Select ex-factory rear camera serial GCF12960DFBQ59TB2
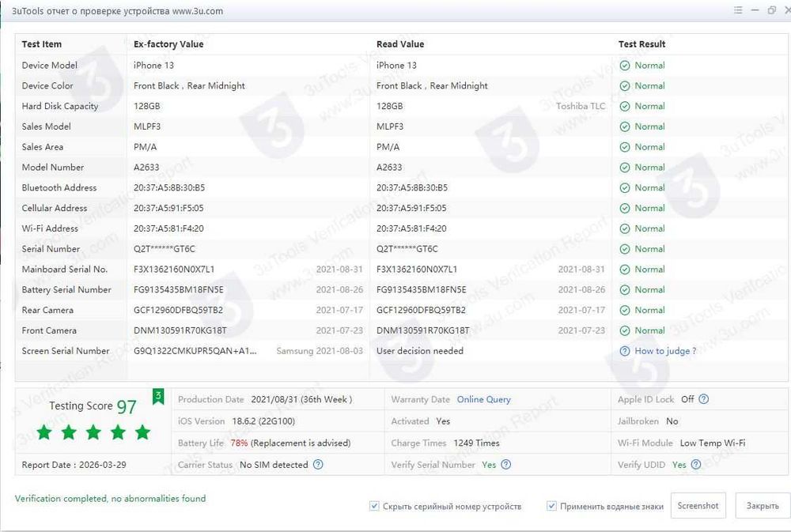This screenshot has height=532, width=791. point(178,310)
